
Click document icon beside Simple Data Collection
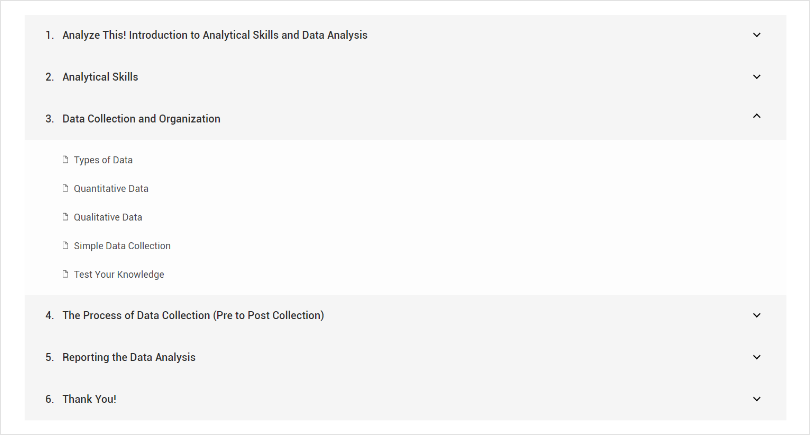coord(66,246)
